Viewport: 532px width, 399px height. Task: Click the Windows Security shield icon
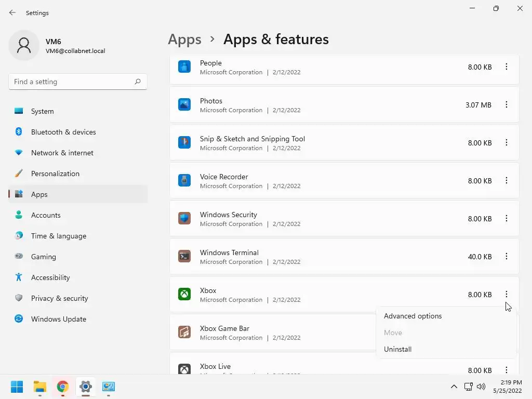click(184, 218)
